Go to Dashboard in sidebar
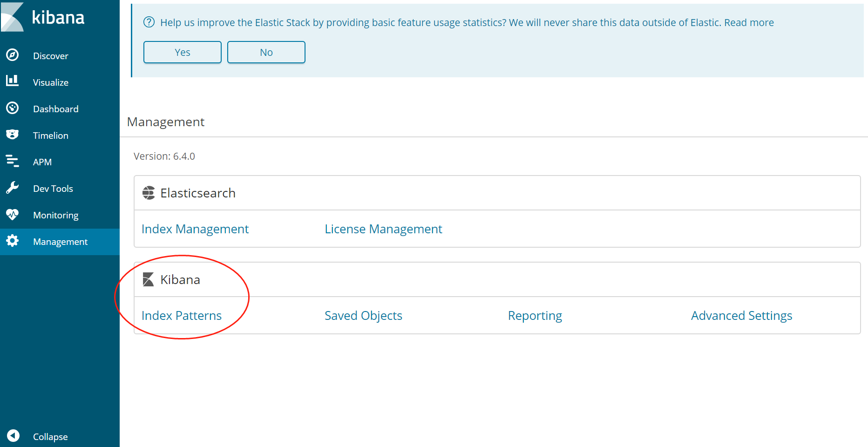Image resolution: width=868 pixels, height=447 pixels. (x=55, y=109)
